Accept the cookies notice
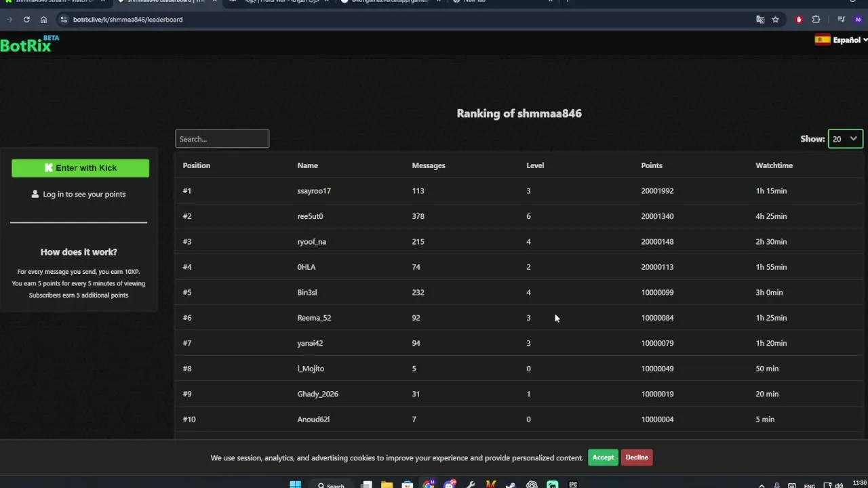Viewport: 868px width, 488px height. (603, 457)
